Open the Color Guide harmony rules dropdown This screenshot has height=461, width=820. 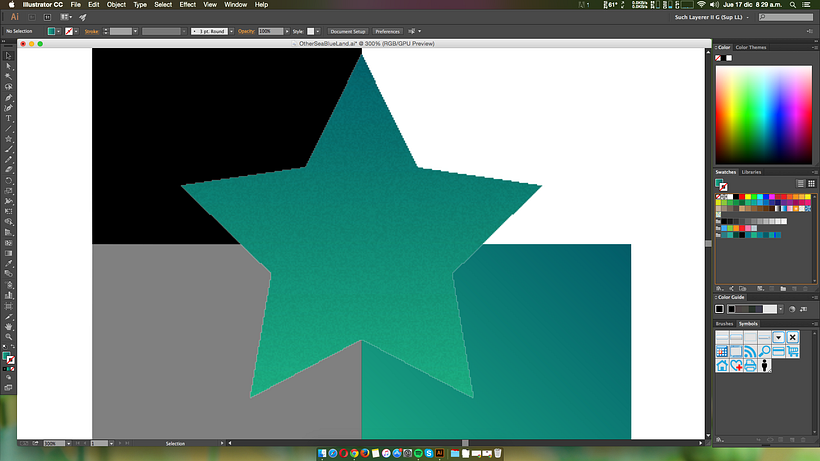point(781,309)
